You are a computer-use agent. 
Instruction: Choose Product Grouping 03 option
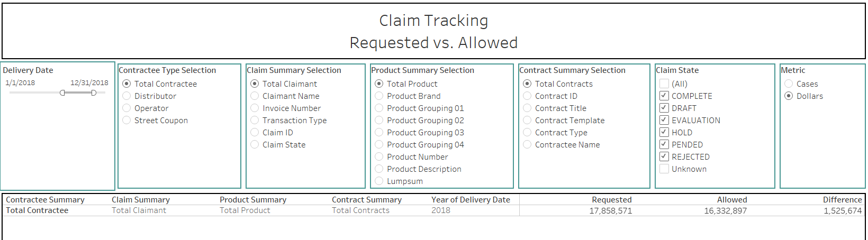coord(379,133)
